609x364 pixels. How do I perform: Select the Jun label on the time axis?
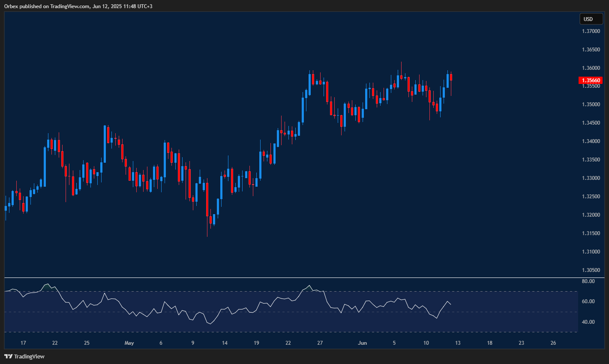tap(362, 343)
